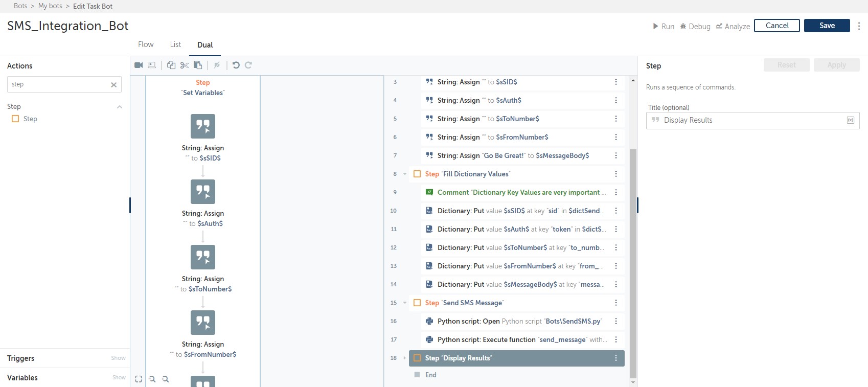Select the 'Send SMS Message' step box icon
Viewport: 868px width, 387px height.
417,303
